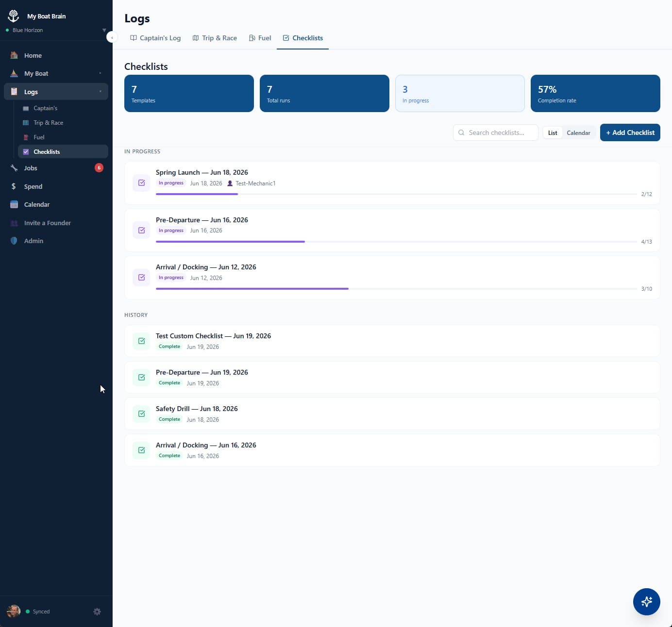The height and width of the screenshot is (627, 672).
Task: Click the 3 In progress stat card
Action: 460,93
